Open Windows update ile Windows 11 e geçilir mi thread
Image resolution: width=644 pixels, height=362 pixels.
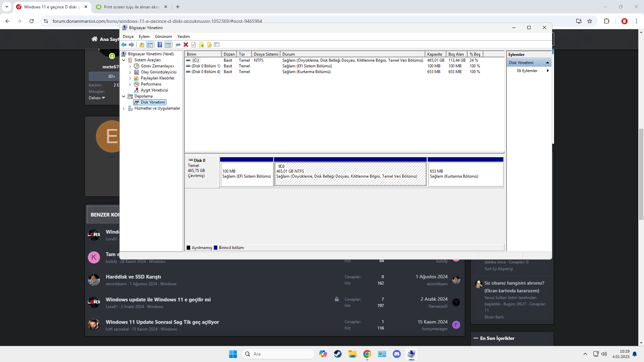(158, 300)
